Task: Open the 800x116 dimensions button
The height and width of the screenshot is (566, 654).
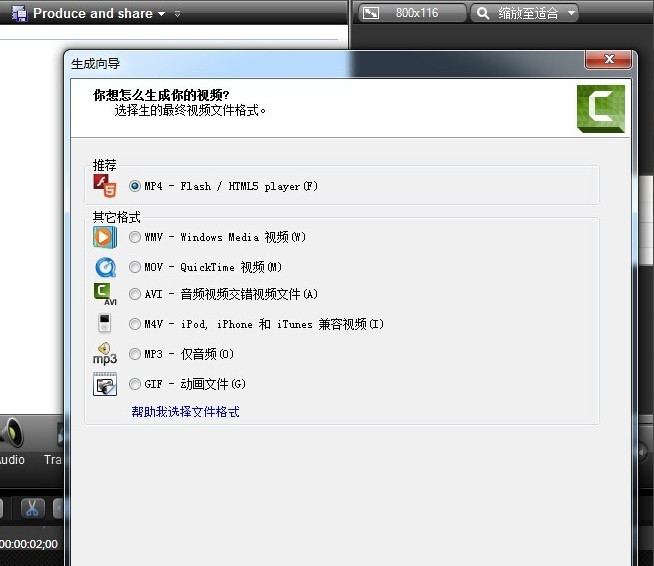Action: pos(412,13)
